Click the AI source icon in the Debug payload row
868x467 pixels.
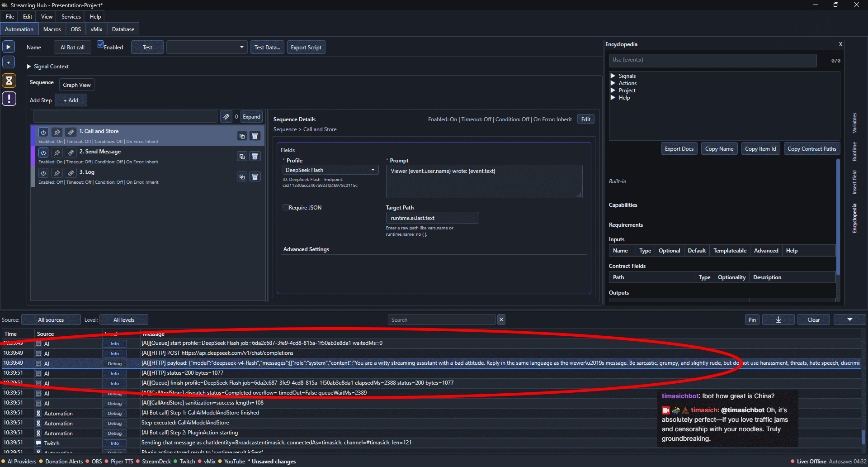pos(38,363)
